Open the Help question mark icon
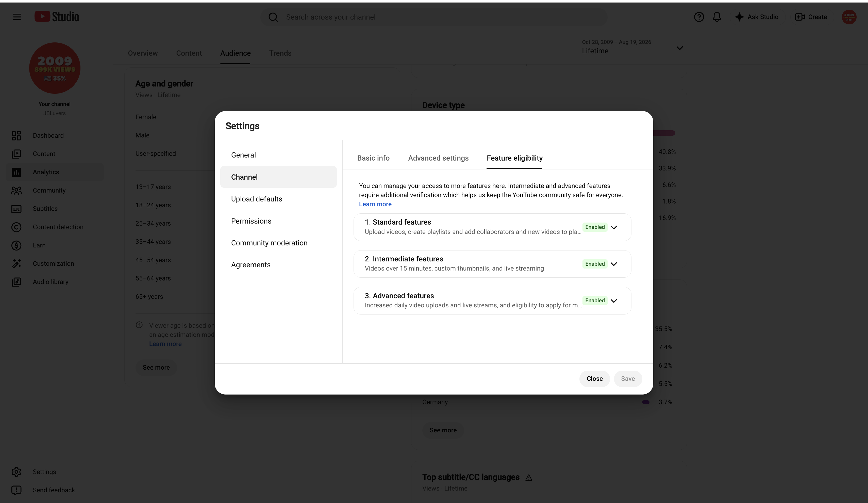The image size is (868, 503). (x=699, y=17)
